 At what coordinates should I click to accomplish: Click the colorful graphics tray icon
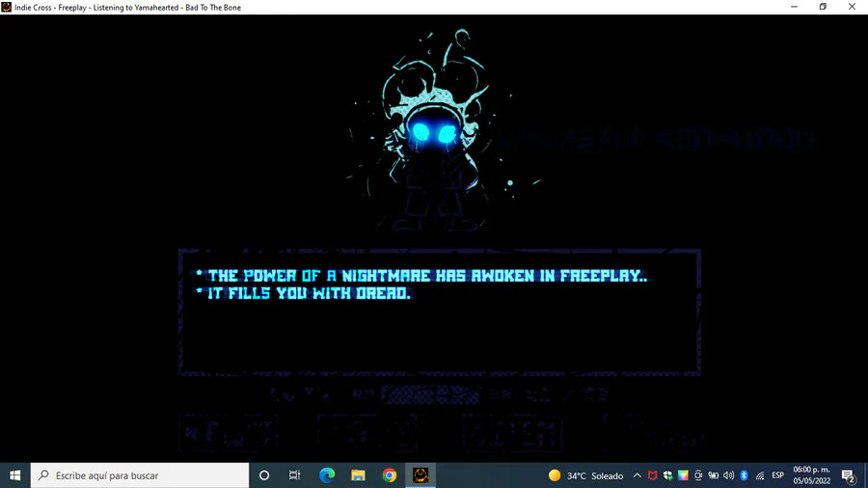point(683,475)
